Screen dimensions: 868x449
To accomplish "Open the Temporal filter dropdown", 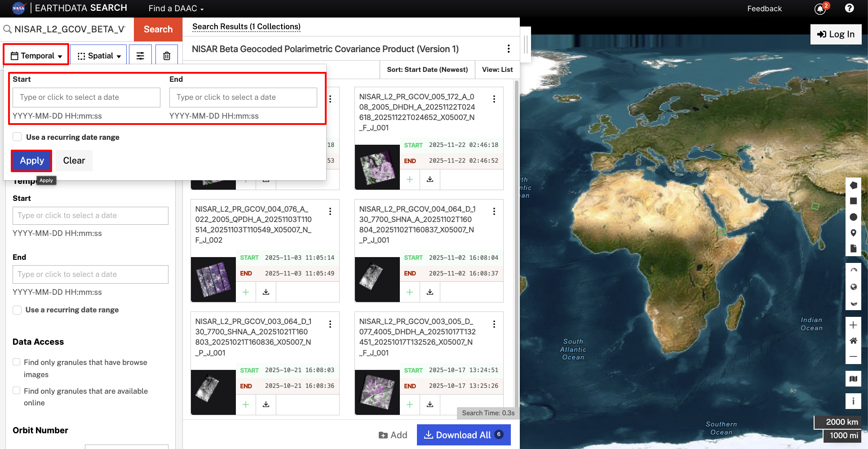I will (35, 55).
